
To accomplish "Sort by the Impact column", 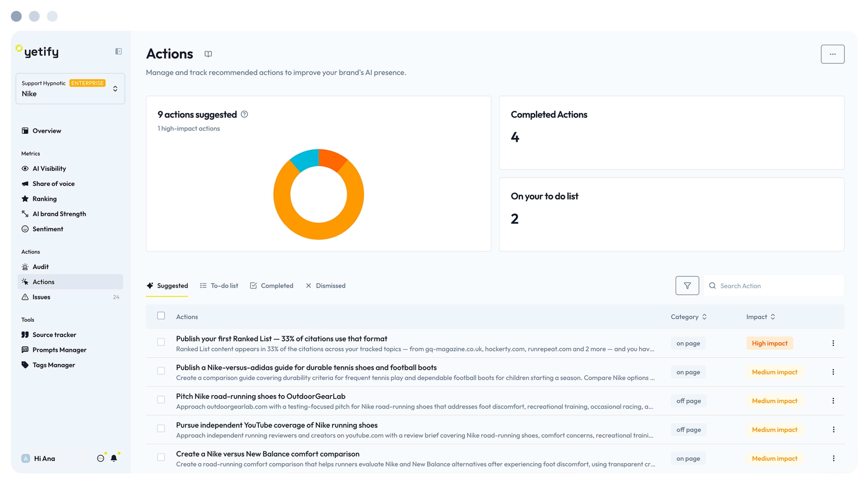I will point(760,317).
